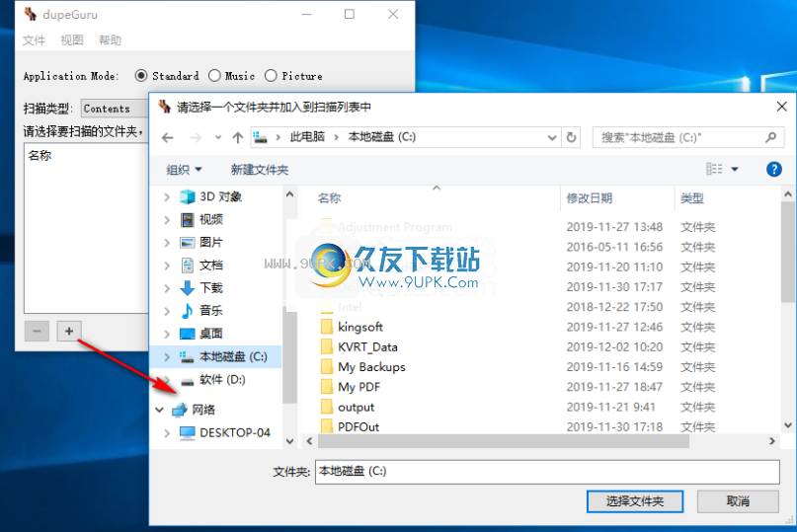
Task: Select 3D 对象 in the navigation tree
Action: click(220, 196)
